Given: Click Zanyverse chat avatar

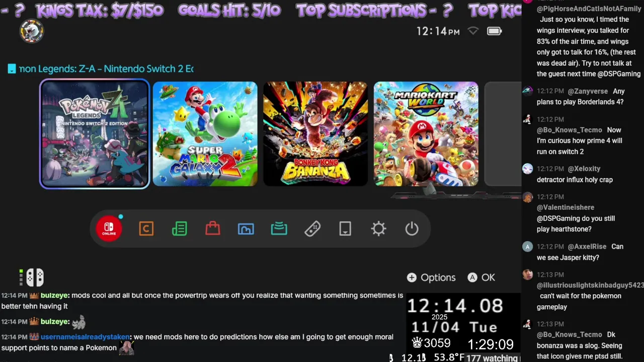Looking at the screenshot, I should 527,91.
